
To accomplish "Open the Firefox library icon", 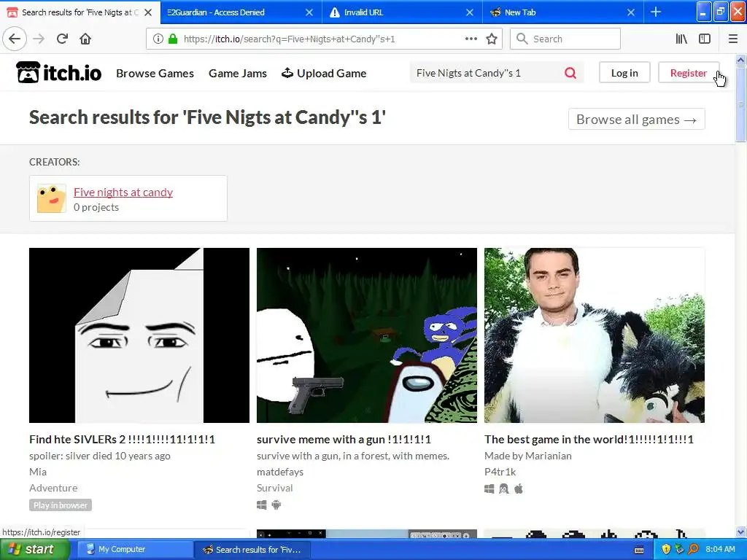I will coord(681,39).
